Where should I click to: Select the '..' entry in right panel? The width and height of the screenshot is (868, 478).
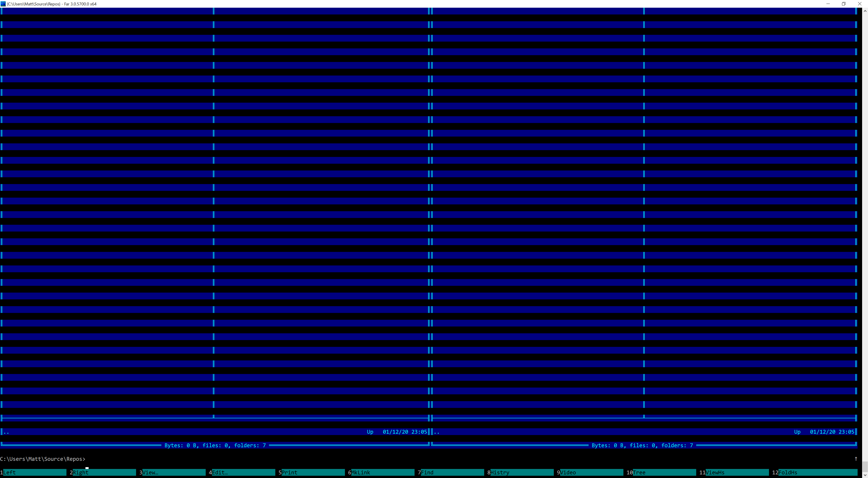(x=437, y=432)
